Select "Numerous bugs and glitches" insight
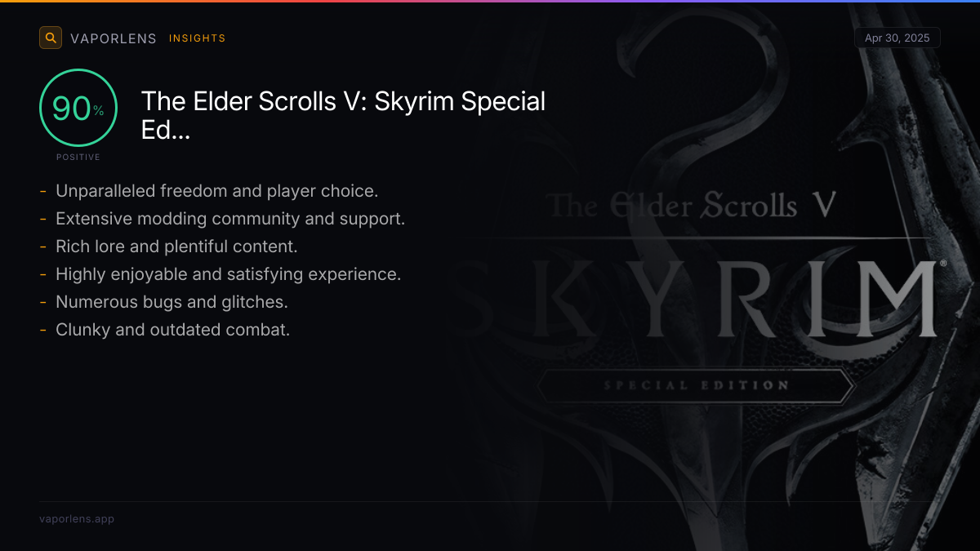Screen dimensions: 980x551 [x=171, y=302]
